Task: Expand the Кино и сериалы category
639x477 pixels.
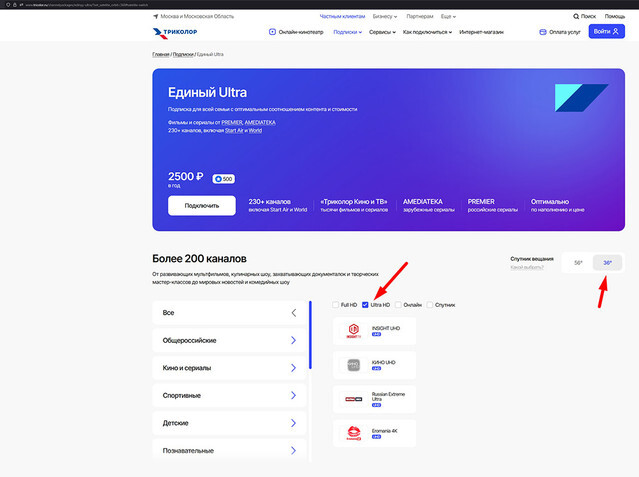Action: coord(230,368)
